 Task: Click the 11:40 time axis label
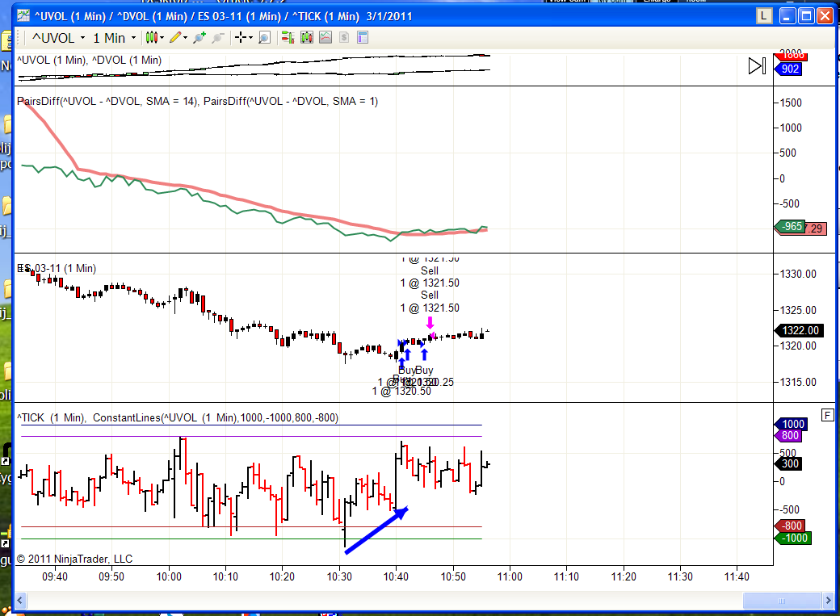[737, 577]
